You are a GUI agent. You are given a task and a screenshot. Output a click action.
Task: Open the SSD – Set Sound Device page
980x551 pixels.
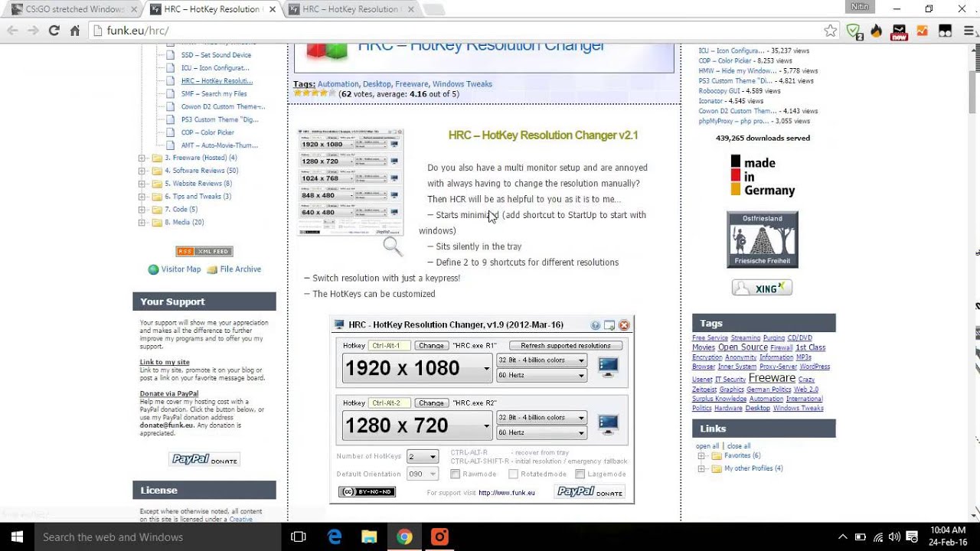pos(216,55)
